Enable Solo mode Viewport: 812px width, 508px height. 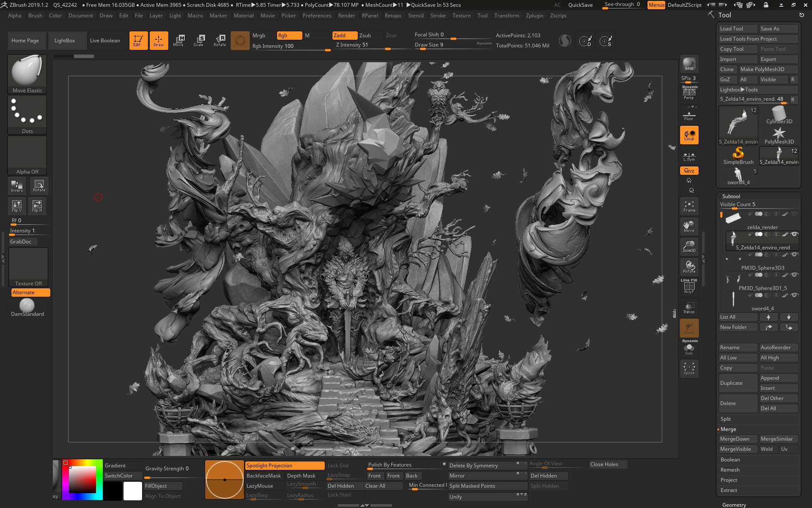click(x=689, y=348)
